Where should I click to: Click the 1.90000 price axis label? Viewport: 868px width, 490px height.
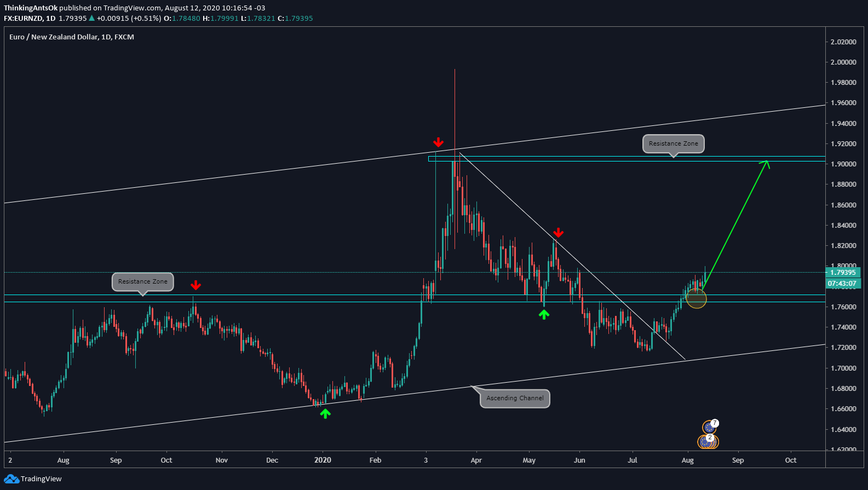(843, 164)
